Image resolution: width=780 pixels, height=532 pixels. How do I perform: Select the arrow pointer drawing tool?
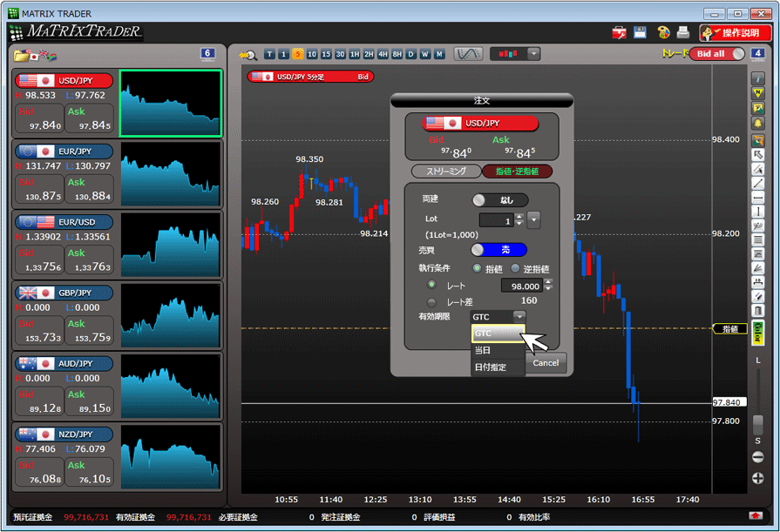click(x=757, y=155)
